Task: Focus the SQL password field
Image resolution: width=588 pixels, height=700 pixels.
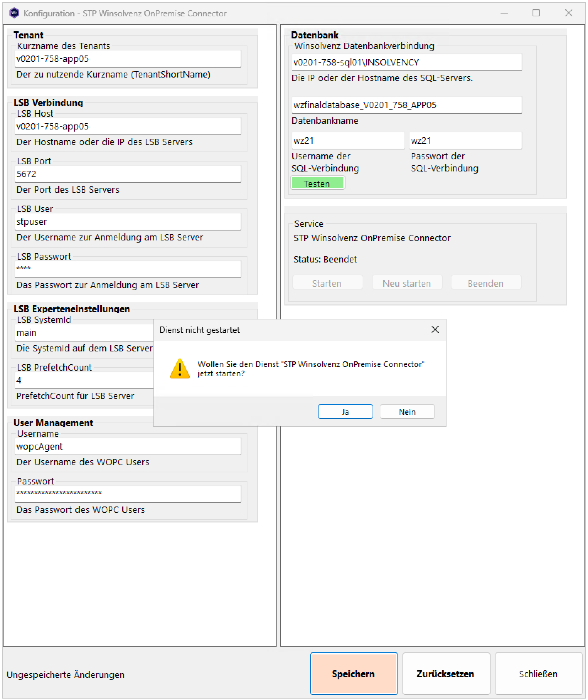Action: [465, 141]
